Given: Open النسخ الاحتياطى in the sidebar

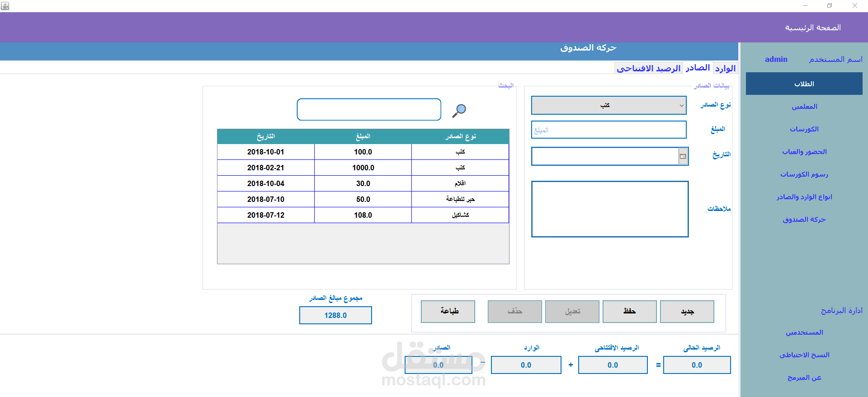Looking at the screenshot, I should point(804,355).
